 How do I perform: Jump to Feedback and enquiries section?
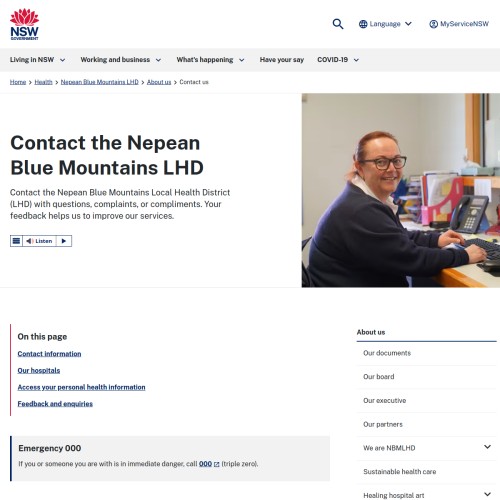55,404
